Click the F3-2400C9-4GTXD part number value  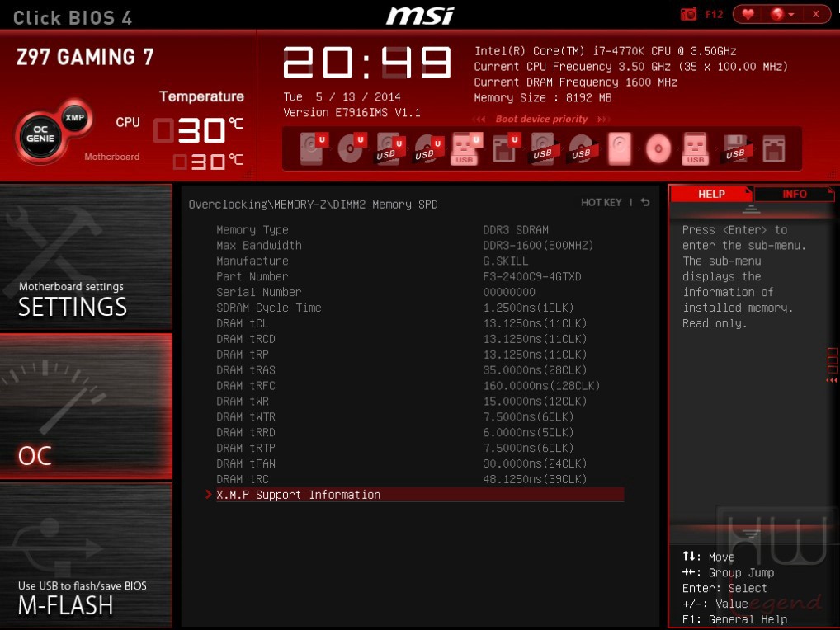532,276
